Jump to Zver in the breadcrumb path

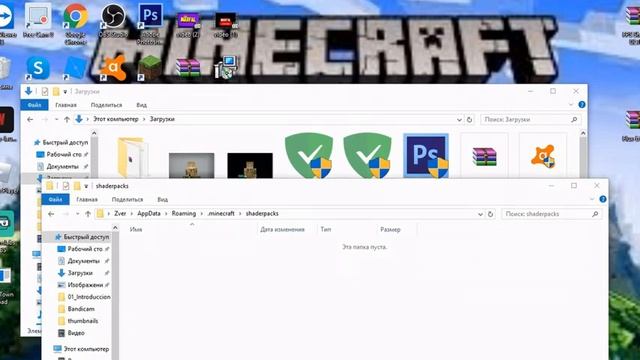tap(120, 213)
